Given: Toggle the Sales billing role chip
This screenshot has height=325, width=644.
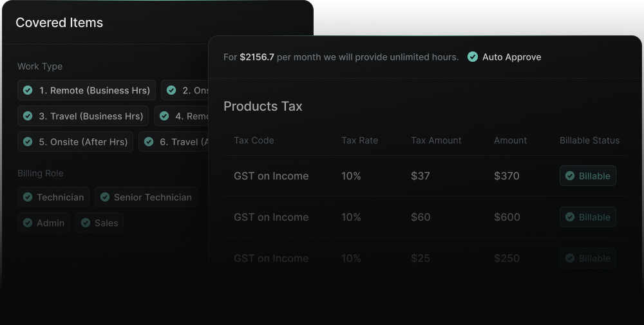Looking at the screenshot, I should pyautogui.click(x=99, y=223).
